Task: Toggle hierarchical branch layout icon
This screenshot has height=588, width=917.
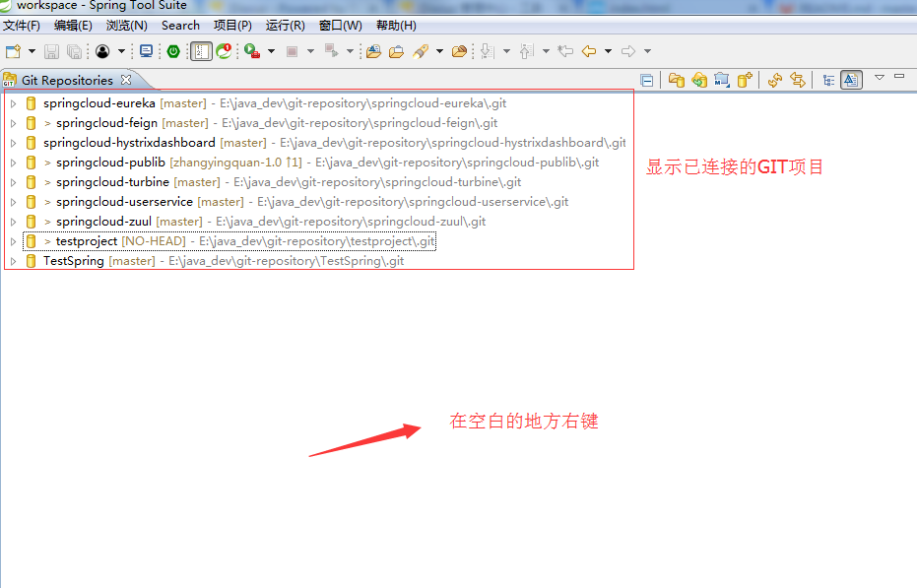Action: pos(828,80)
